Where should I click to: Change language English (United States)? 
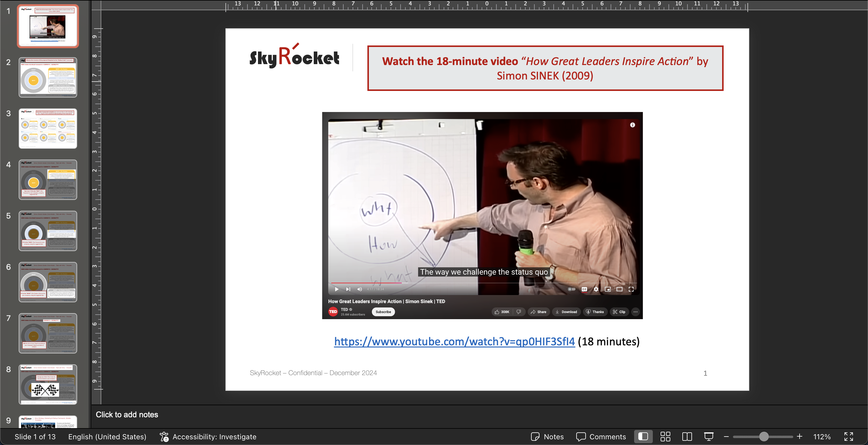click(x=107, y=437)
